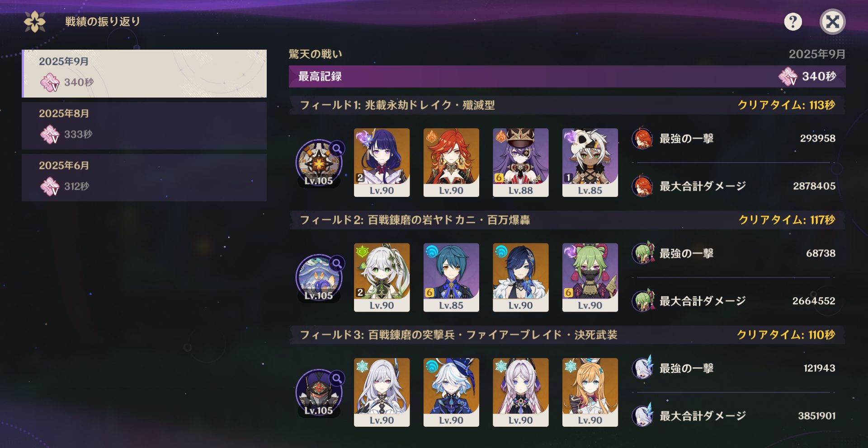The height and width of the screenshot is (448, 868).
Task: Select the 2025年9月 record entry
Action: click(144, 74)
